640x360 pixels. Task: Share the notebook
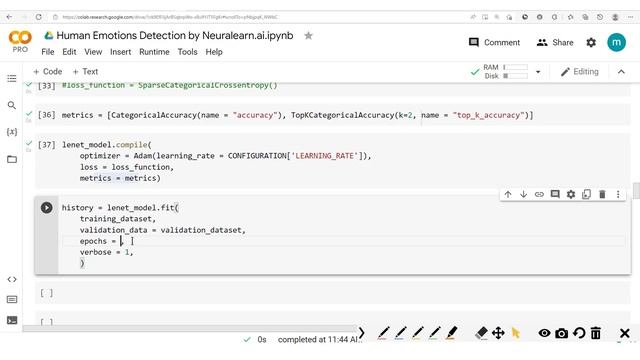(x=555, y=42)
